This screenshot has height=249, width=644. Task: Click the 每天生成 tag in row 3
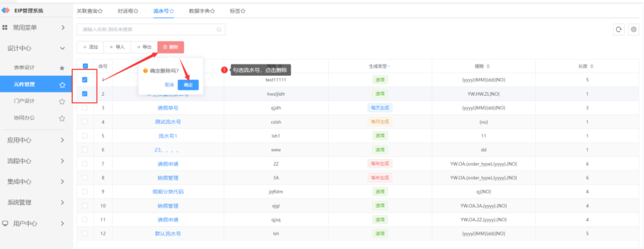pyautogui.click(x=380, y=108)
